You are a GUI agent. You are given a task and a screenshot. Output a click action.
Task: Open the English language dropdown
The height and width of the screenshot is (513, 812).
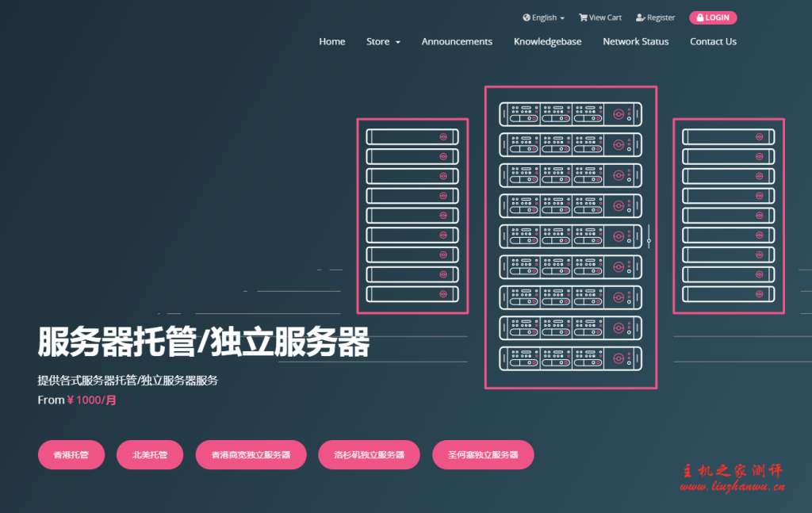pos(543,17)
